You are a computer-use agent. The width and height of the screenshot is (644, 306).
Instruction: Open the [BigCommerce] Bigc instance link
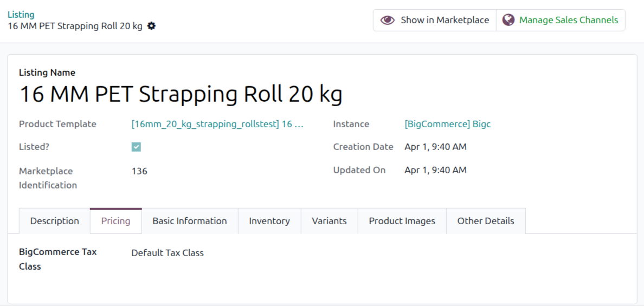pos(448,124)
